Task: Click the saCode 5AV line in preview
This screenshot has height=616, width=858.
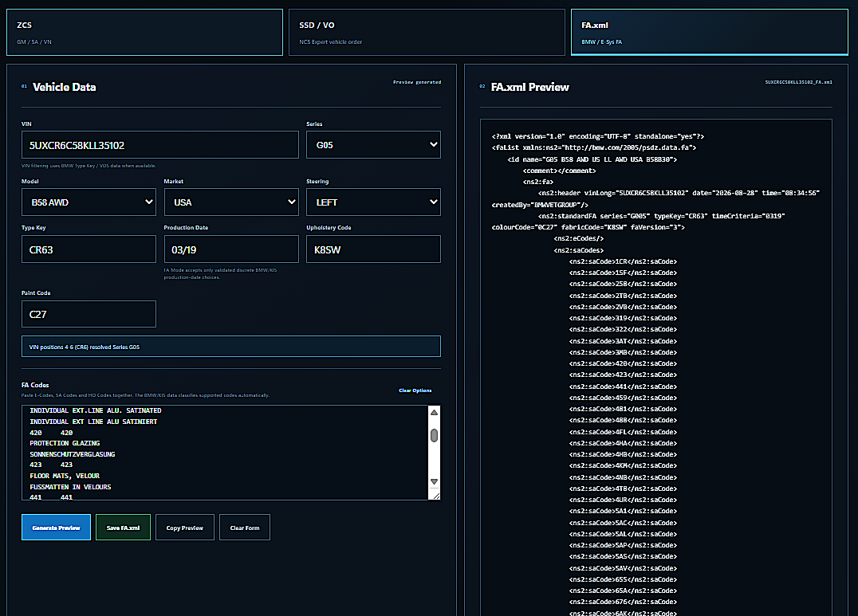Action: (623, 568)
